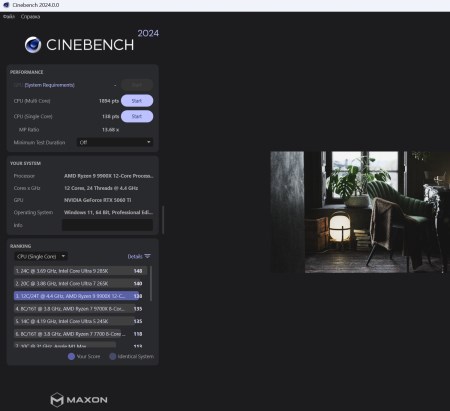Image resolution: width=450 pixels, height=411 pixels.
Task: Open the GPU System Requirements link
Action: pos(50,85)
